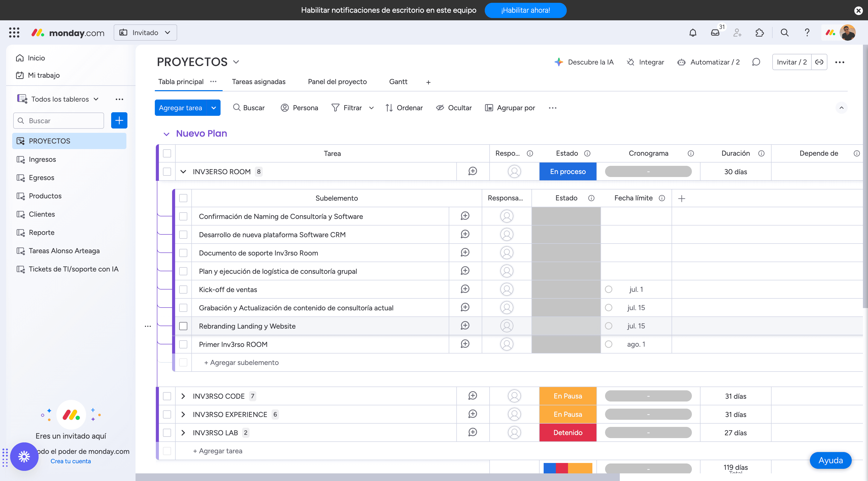Open row menu for Rebranding Landing y Website
Screen dimensions: 868x481
[x=148, y=326]
